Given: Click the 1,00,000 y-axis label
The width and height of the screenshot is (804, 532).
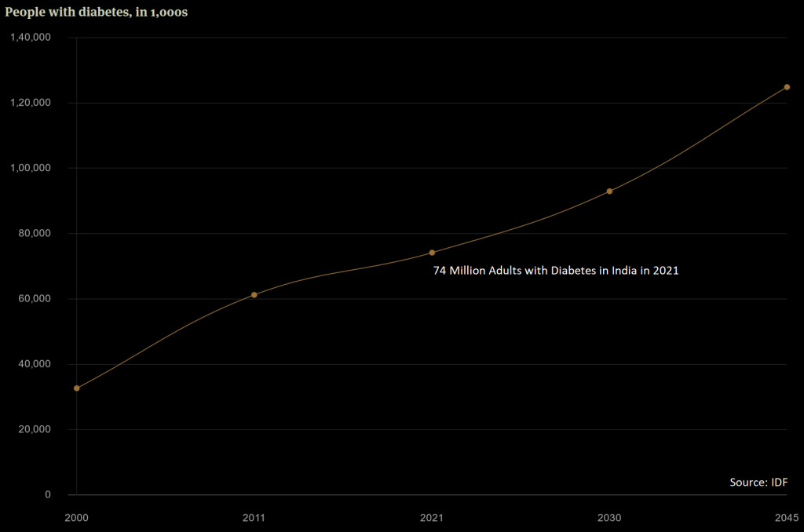Looking at the screenshot, I should click(x=31, y=167).
